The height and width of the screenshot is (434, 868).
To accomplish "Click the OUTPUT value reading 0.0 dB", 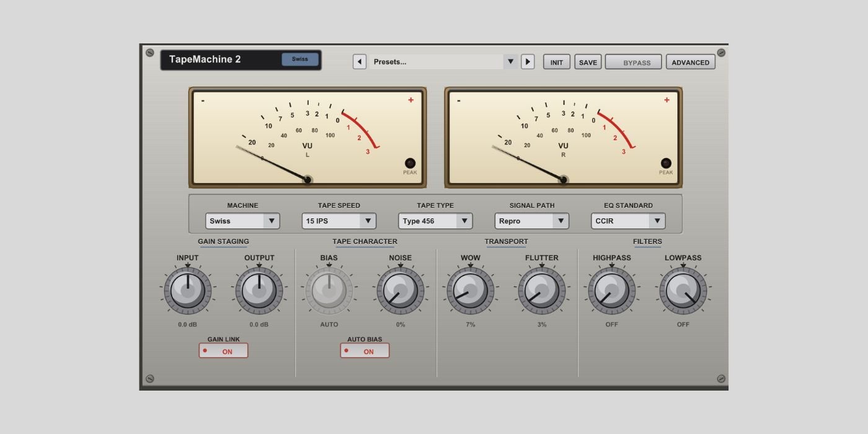I will (x=259, y=324).
